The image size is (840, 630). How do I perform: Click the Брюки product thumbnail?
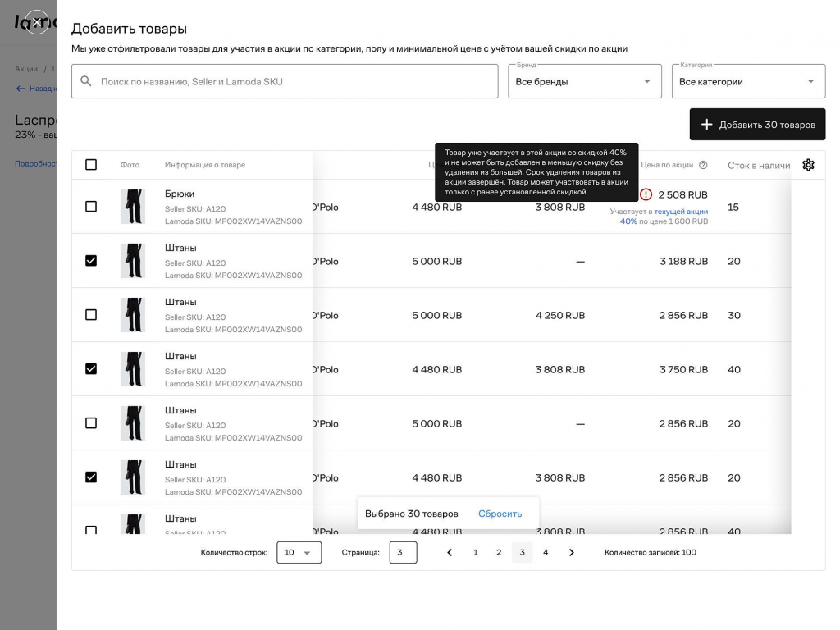click(x=132, y=207)
